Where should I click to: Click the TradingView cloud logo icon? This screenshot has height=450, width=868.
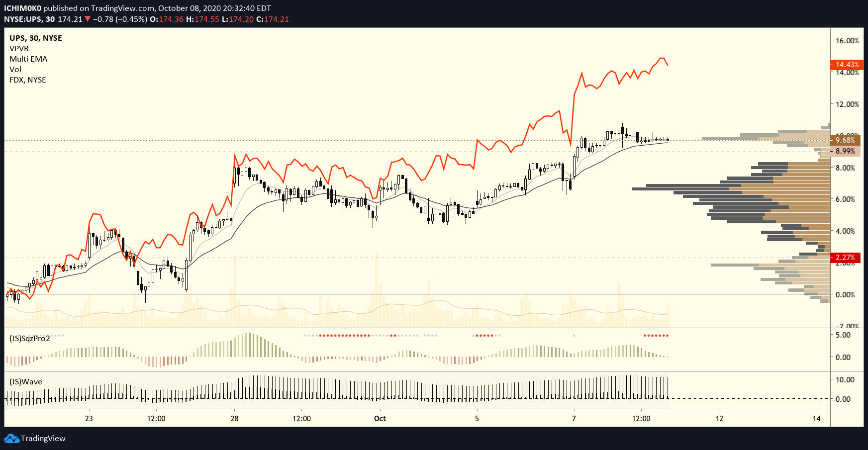pos(11,439)
